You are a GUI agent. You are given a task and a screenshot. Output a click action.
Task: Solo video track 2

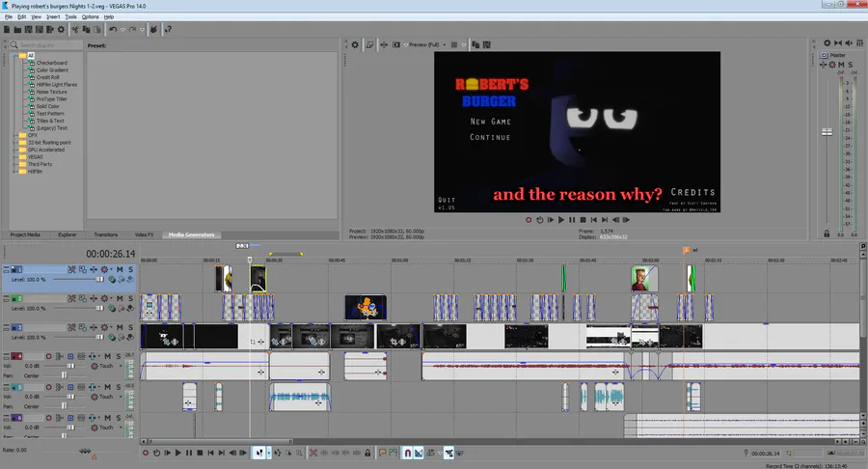(x=130, y=298)
